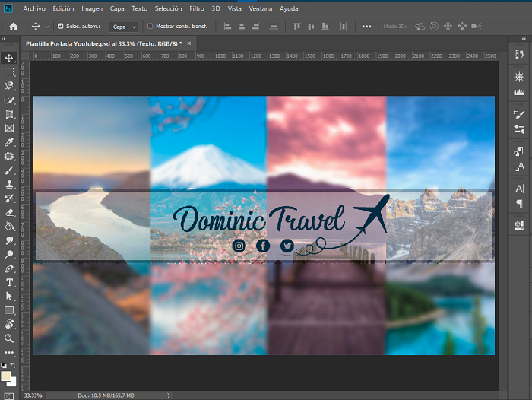The height and width of the screenshot is (400, 532).
Task: Select the Paint Bucket tool
Action: pos(9,227)
